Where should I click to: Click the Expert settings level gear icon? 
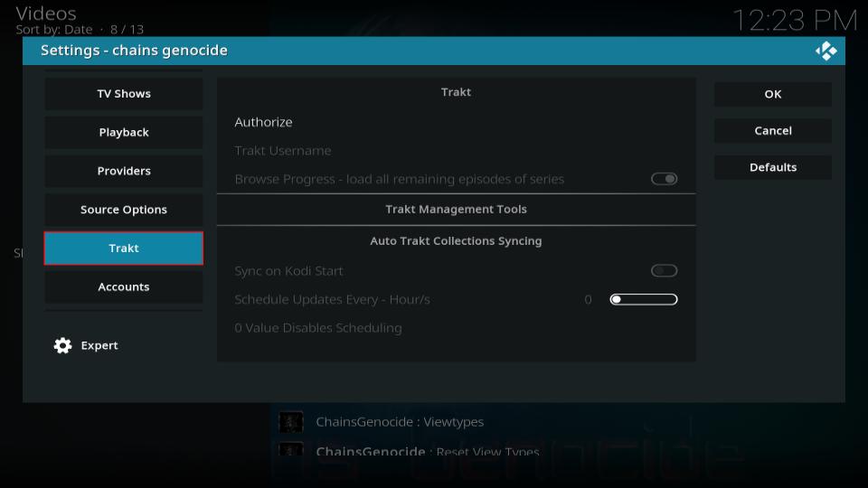pyautogui.click(x=62, y=345)
